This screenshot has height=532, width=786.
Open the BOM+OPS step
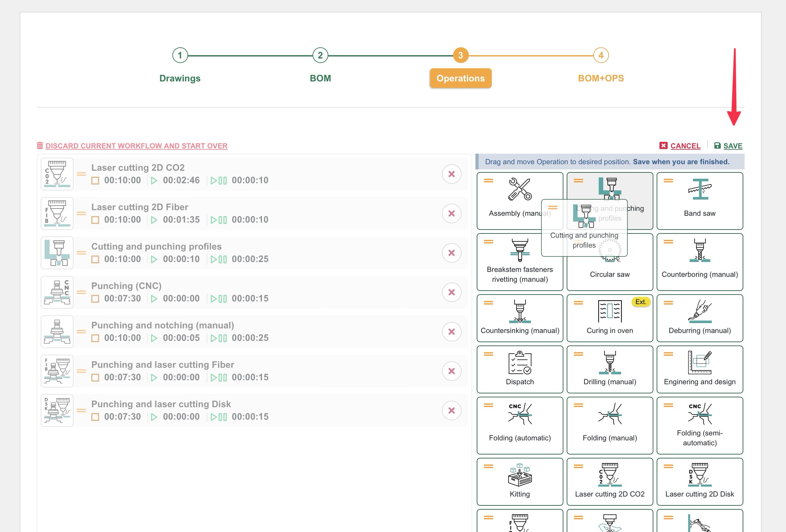click(x=600, y=78)
